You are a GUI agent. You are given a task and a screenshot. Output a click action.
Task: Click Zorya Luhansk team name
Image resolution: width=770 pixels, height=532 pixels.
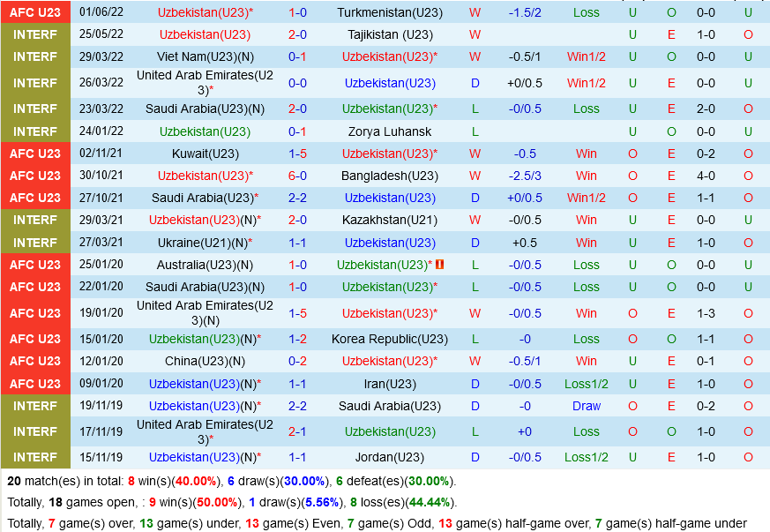click(390, 131)
